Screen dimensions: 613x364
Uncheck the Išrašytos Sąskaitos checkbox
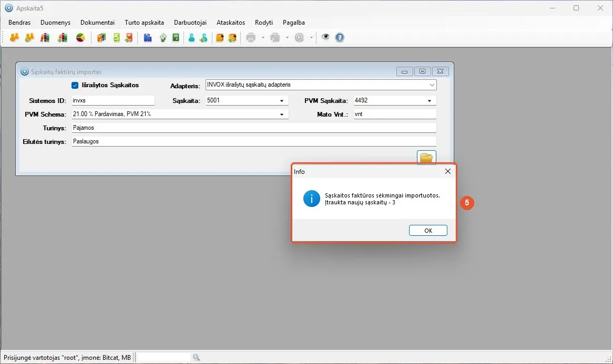[x=75, y=85]
